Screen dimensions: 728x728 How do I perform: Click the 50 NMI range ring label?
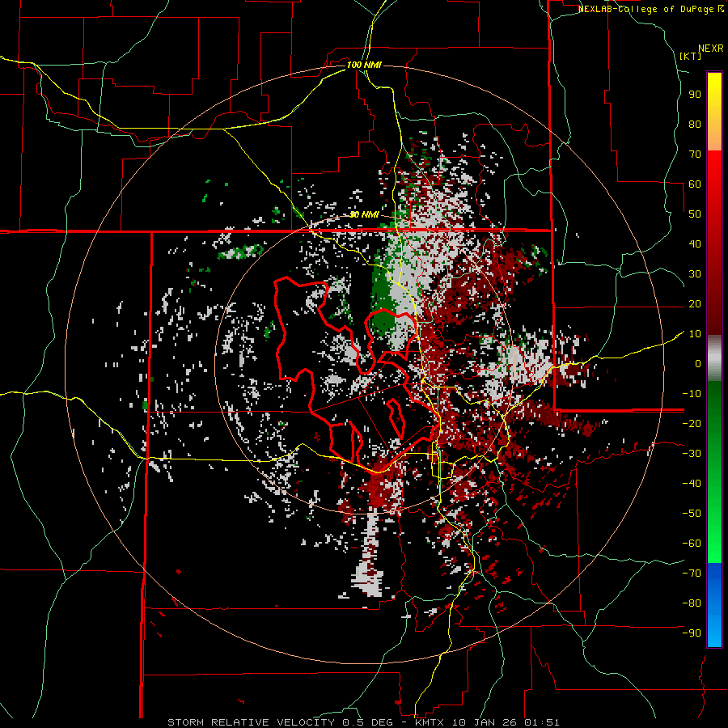(x=364, y=214)
